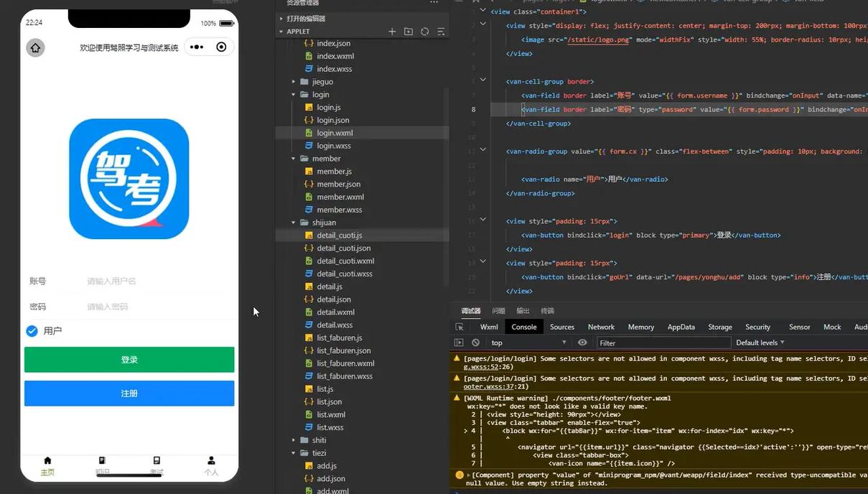Open detail_cuoti.js in the file tree
Viewport: 868px width, 494px height.
point(339,236)
